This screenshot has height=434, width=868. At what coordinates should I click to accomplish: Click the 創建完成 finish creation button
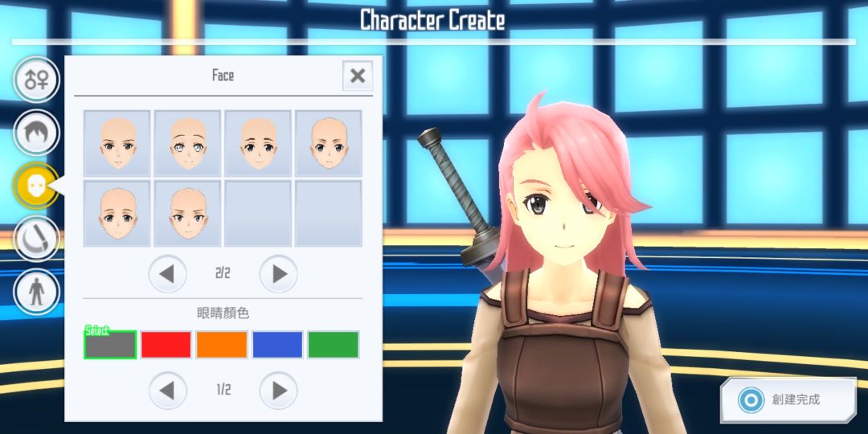tap(788, 399)
